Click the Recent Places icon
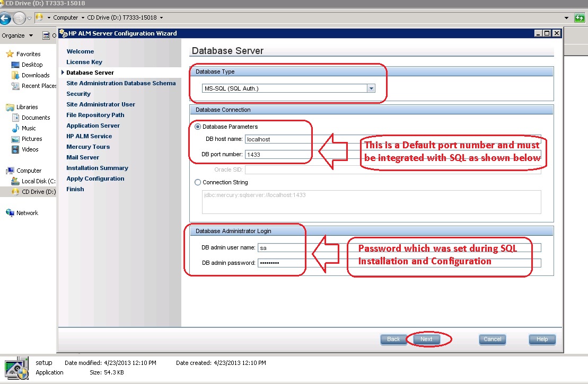 (15, 86)
